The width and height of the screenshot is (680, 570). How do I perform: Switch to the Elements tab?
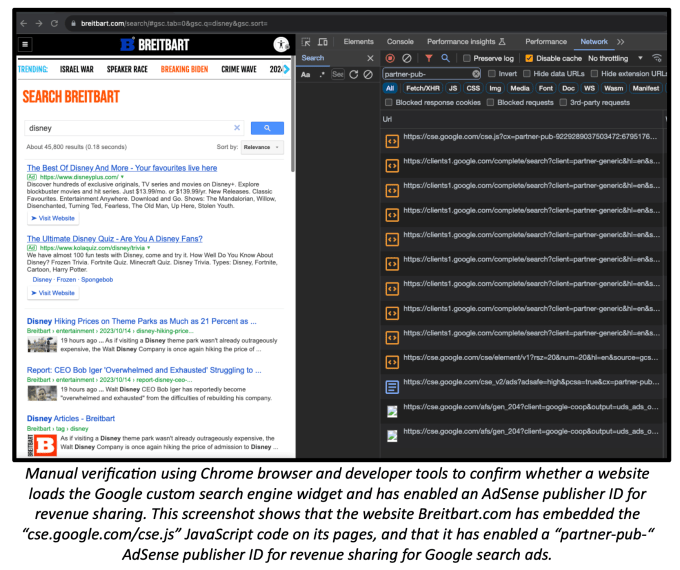[358, 42]
